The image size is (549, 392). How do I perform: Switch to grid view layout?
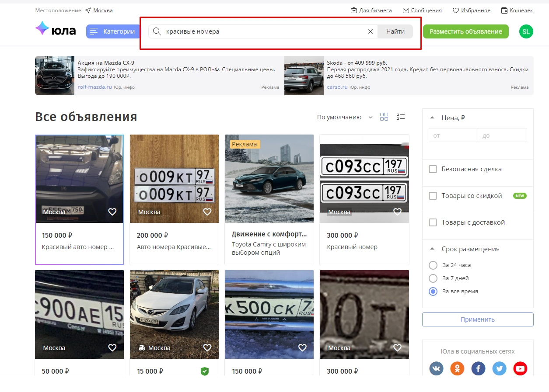click(x=384, y=117)
